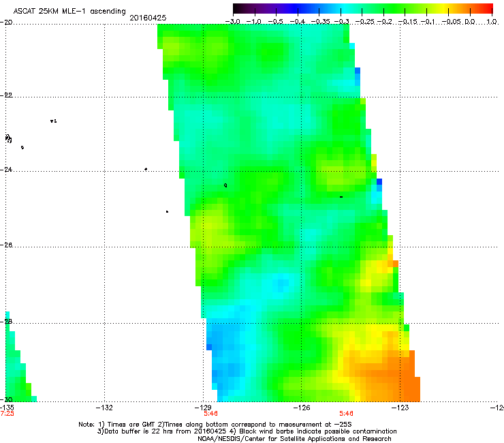Click the -26 latitude axis label
This screenshot has width=504, height=443.
tap(6, 245)
